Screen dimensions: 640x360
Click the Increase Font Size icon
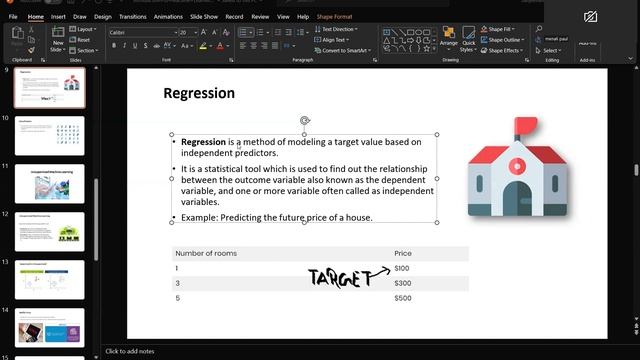tap(204, 32)
